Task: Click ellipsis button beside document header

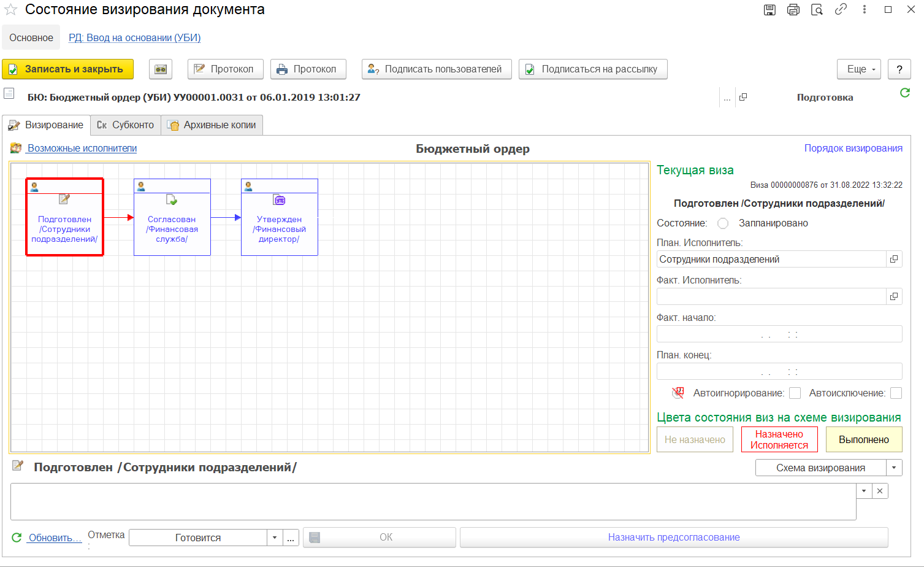Action: pos(727,98)
